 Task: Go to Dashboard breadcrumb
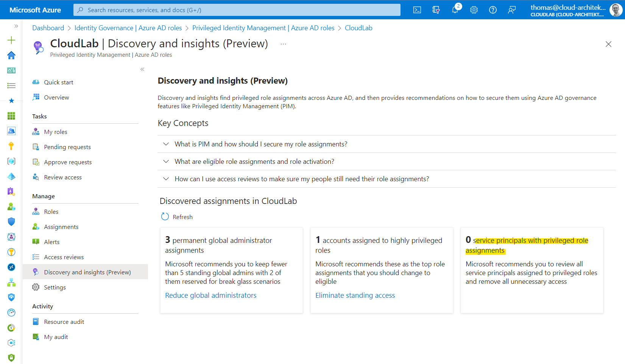coord(48,28)
